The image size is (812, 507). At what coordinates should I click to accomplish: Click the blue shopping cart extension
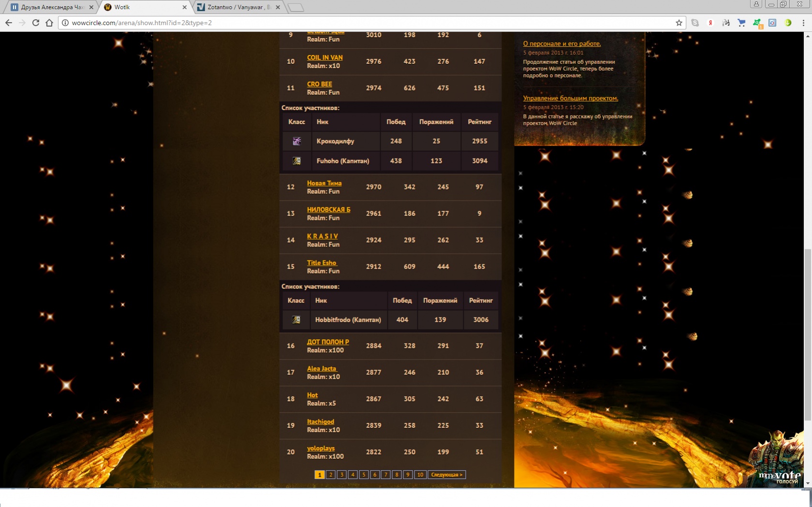[741, 23]
